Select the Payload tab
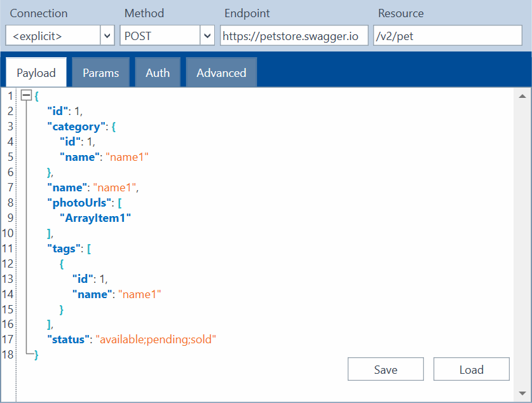 click(36, 73)
